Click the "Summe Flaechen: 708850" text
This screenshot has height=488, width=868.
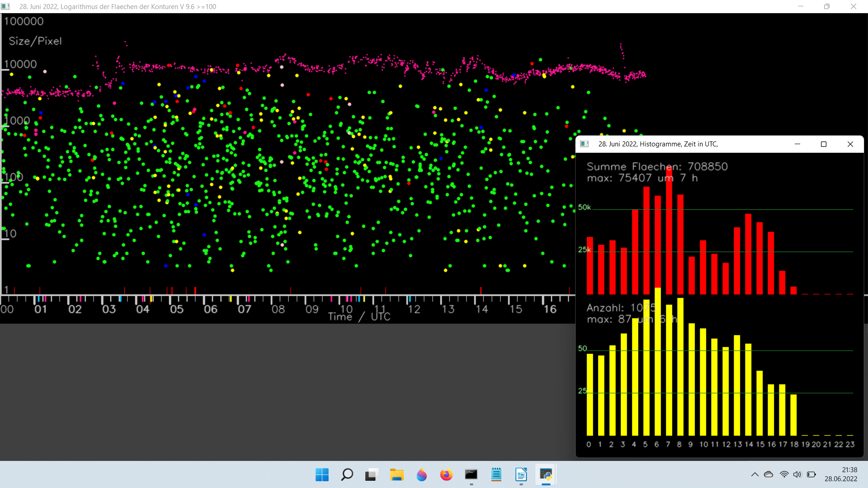[x=657, y=166]
